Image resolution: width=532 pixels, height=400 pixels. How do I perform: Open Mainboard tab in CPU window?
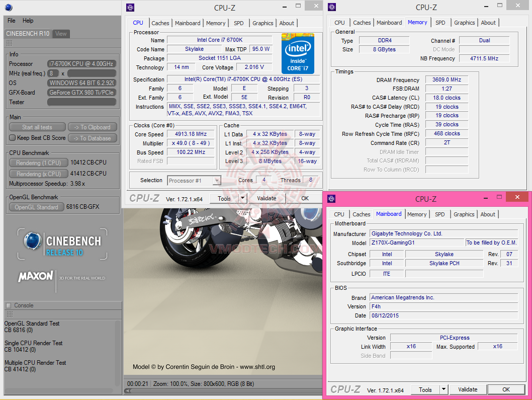(188, 23)
